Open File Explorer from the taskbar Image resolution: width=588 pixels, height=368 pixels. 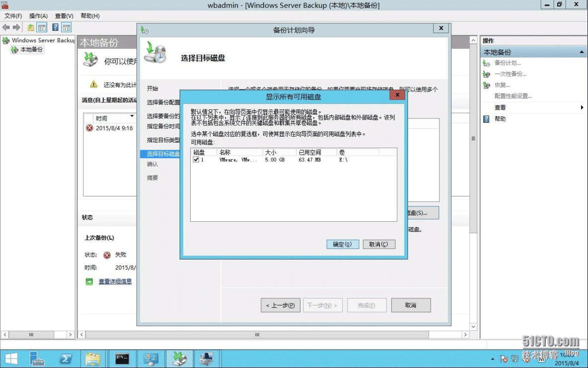93,359
